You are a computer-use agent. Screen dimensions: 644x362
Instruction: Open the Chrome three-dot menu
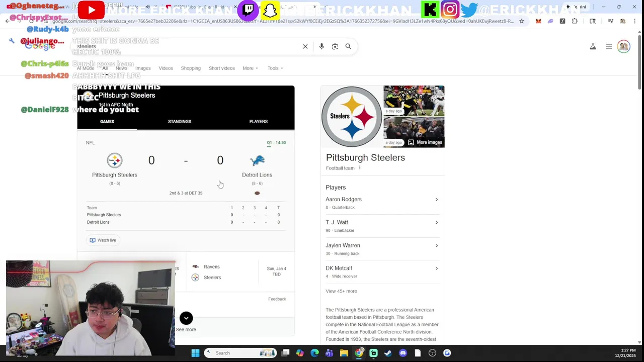(x=635, y=21)
